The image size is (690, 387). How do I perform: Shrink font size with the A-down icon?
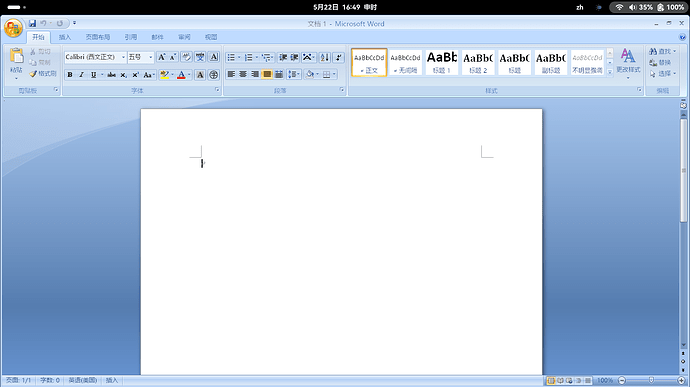[x=173, y=57]
